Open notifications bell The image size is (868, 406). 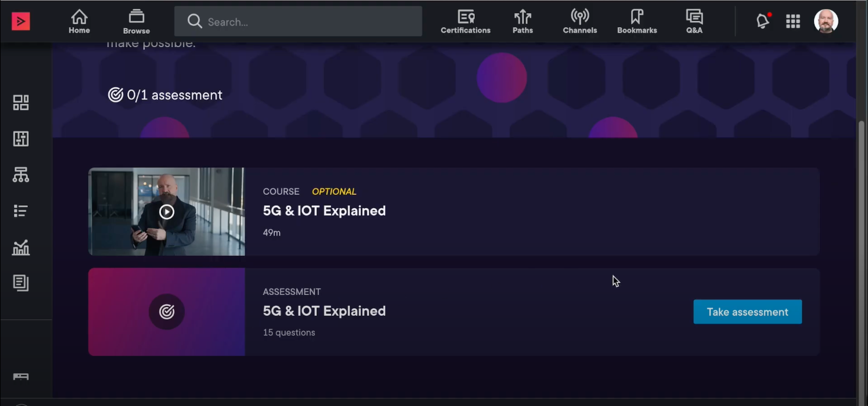pyautogui.click(x=763, y=21)
